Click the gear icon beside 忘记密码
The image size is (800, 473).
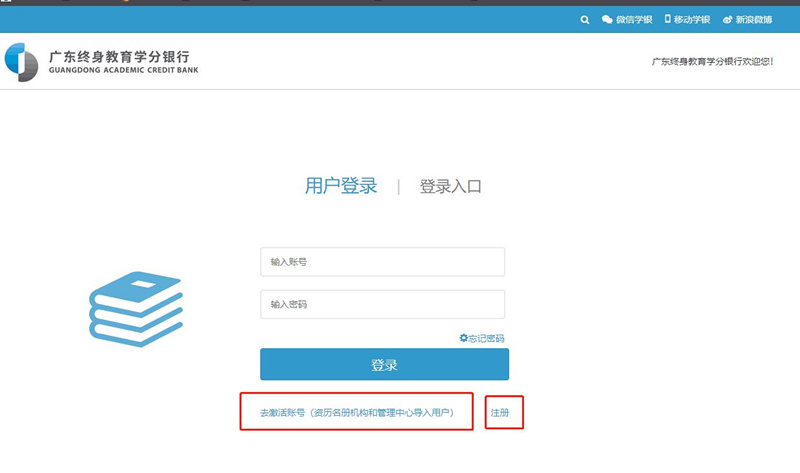point(463,338)
